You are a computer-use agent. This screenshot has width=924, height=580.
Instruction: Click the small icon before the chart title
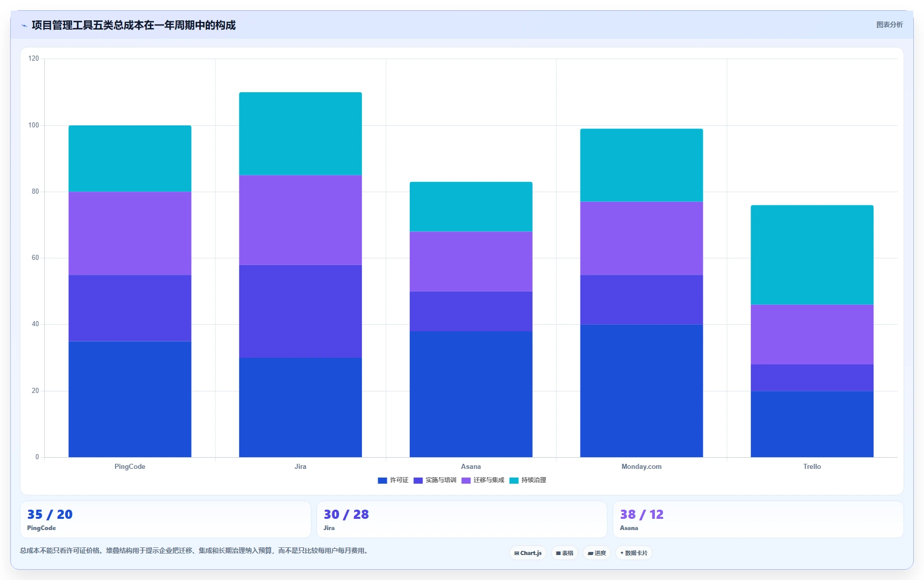[24, 25]
